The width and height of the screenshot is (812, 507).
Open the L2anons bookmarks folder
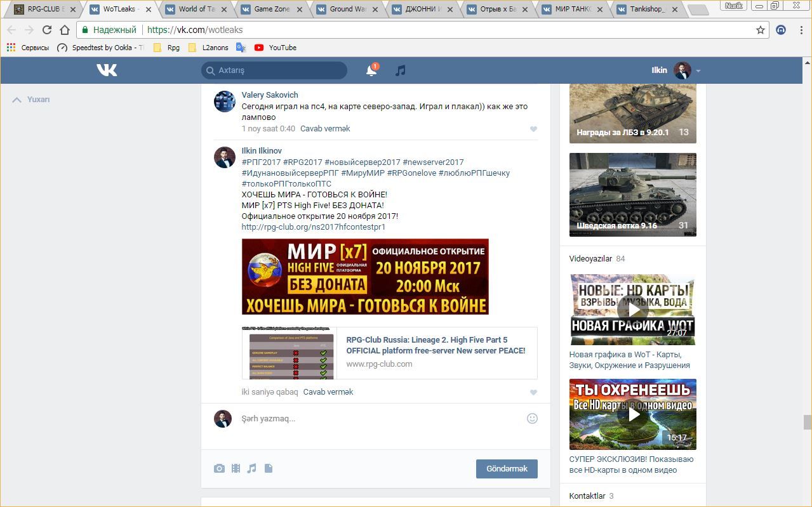click(x=208, y=48)
